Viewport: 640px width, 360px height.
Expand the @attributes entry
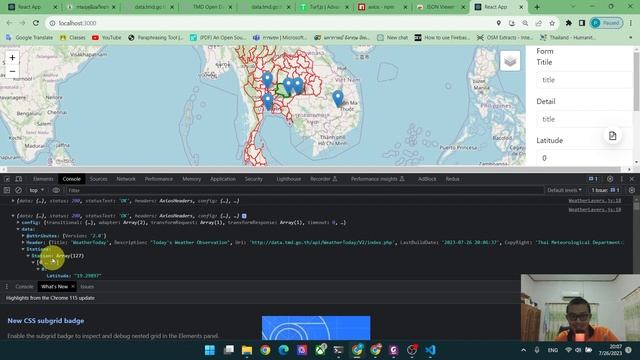23,236
